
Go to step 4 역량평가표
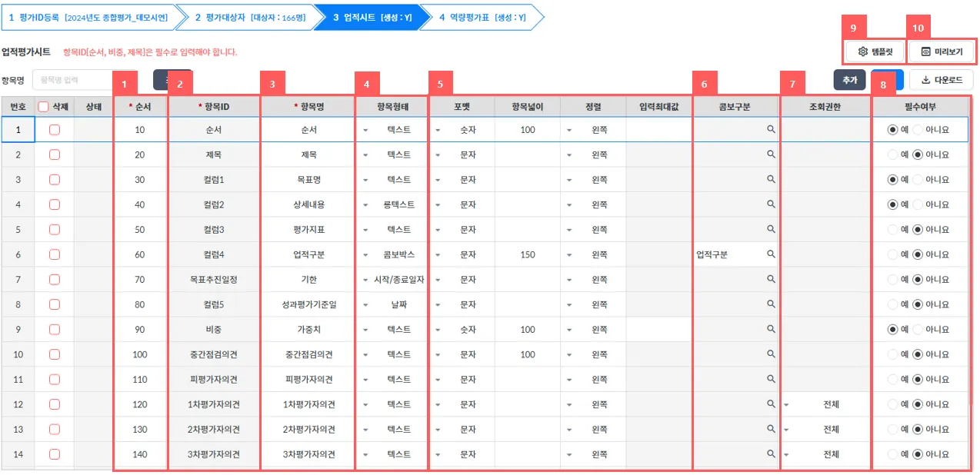point(482,17)
